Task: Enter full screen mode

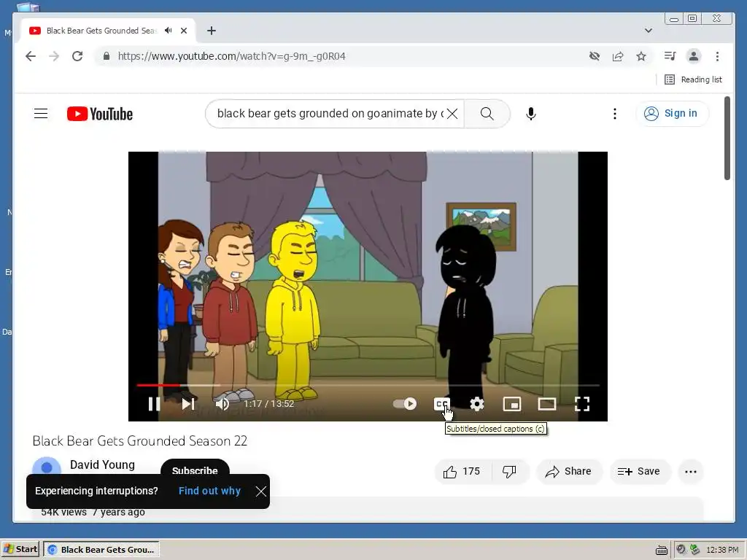Action: point(582,404)
